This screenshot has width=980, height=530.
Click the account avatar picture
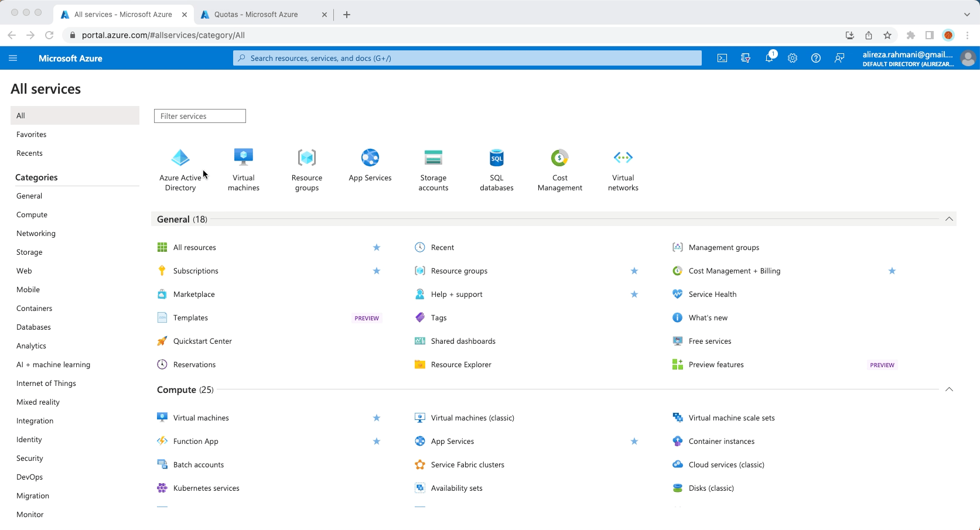[968, 58]
